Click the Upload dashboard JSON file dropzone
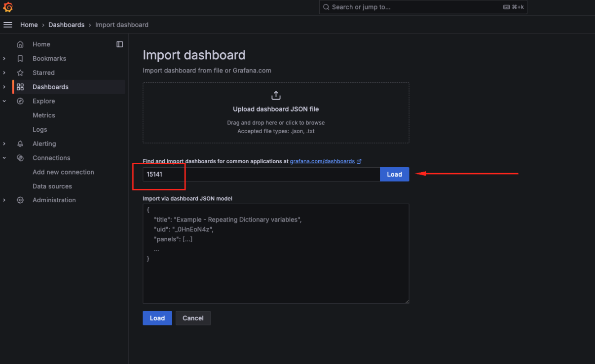 point(276,113)
